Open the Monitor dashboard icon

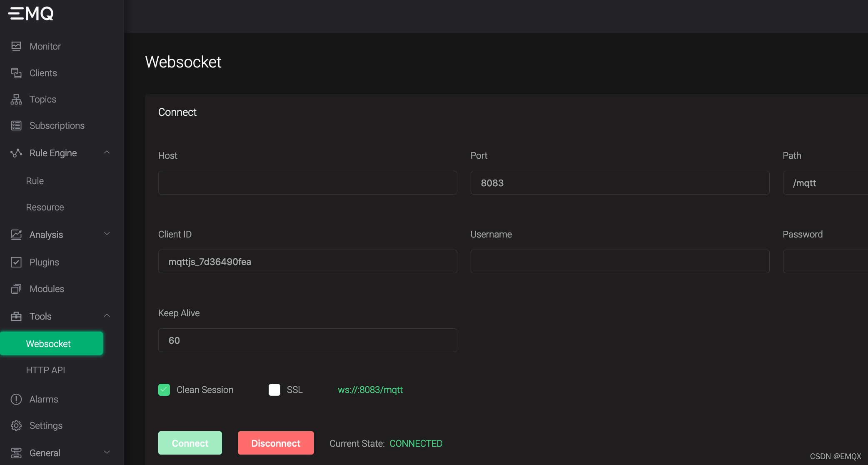click(x=16, y=46)
